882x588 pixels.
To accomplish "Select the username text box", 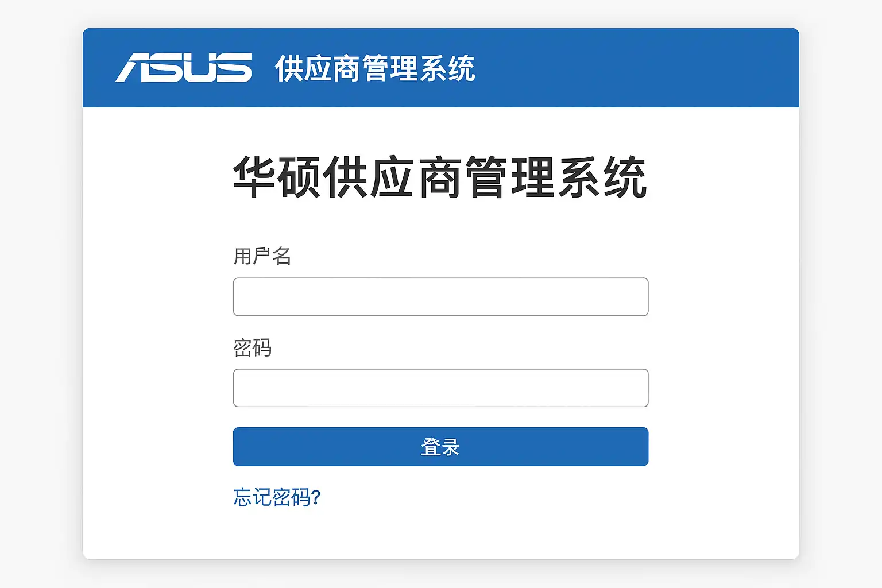I will tap(440, 297).
